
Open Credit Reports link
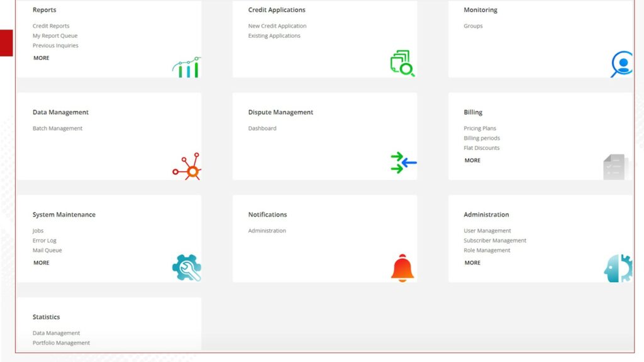[51, 26]
